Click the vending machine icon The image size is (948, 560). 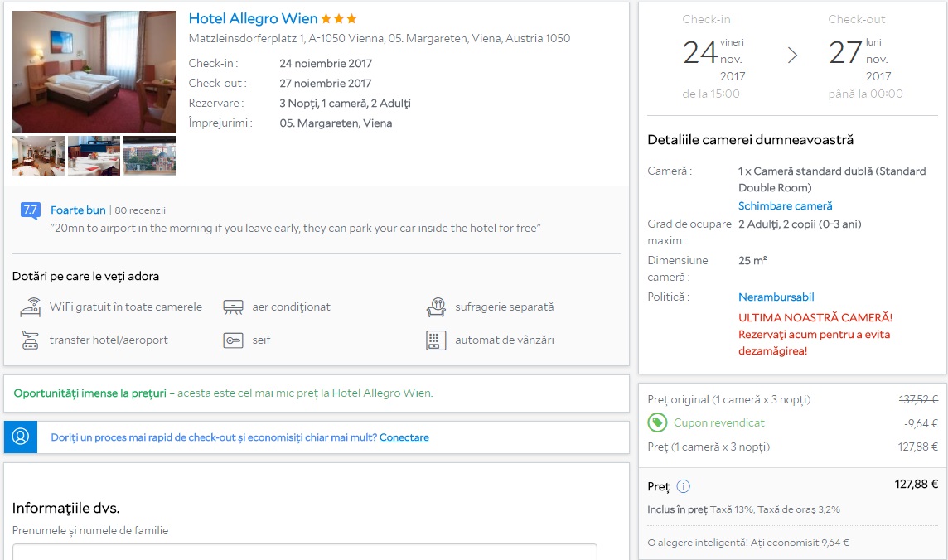(436, 340)
